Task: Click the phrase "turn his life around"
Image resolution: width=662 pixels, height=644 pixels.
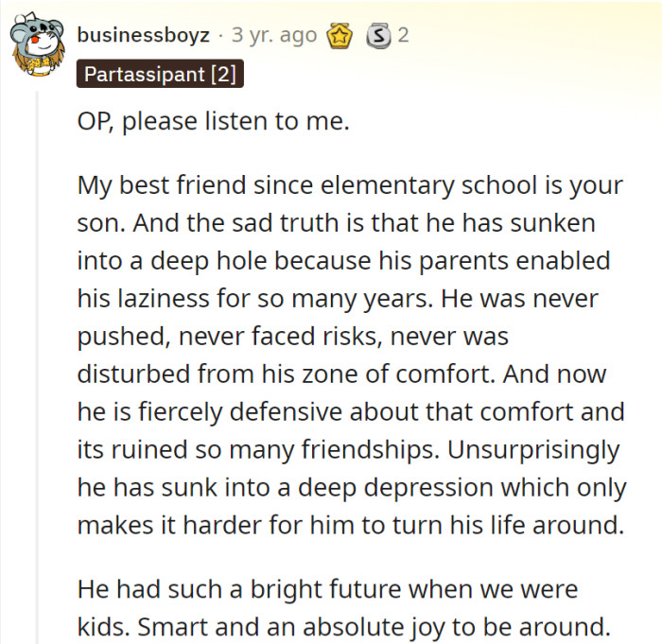Action: click(x=509, y=526)
